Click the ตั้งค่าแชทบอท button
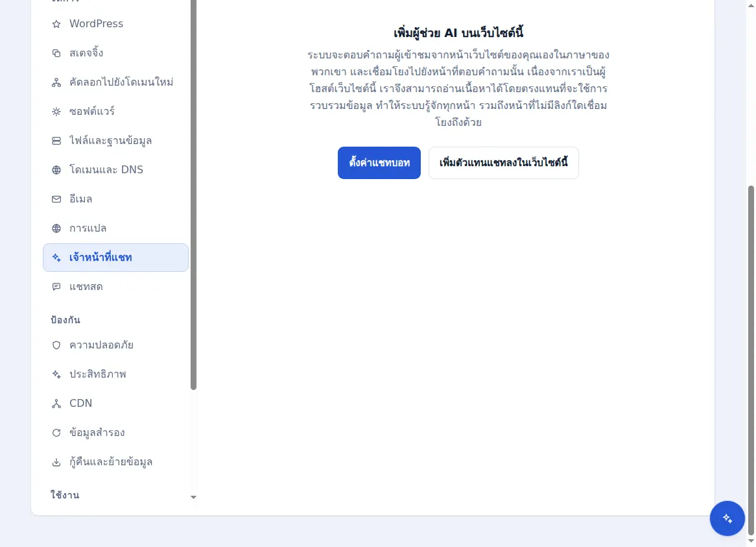Screen dimensions: 756x547 pyautogui.click(x=379, y=163)
